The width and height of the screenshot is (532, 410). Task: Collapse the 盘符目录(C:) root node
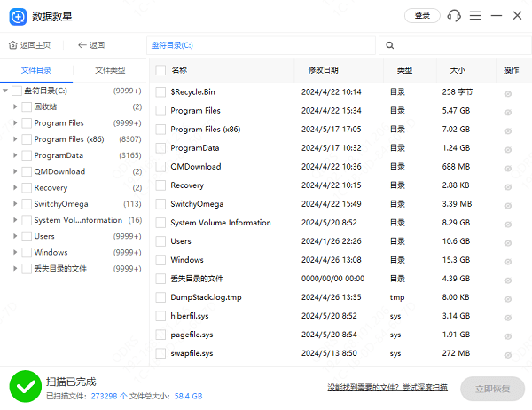click(6, 91)
